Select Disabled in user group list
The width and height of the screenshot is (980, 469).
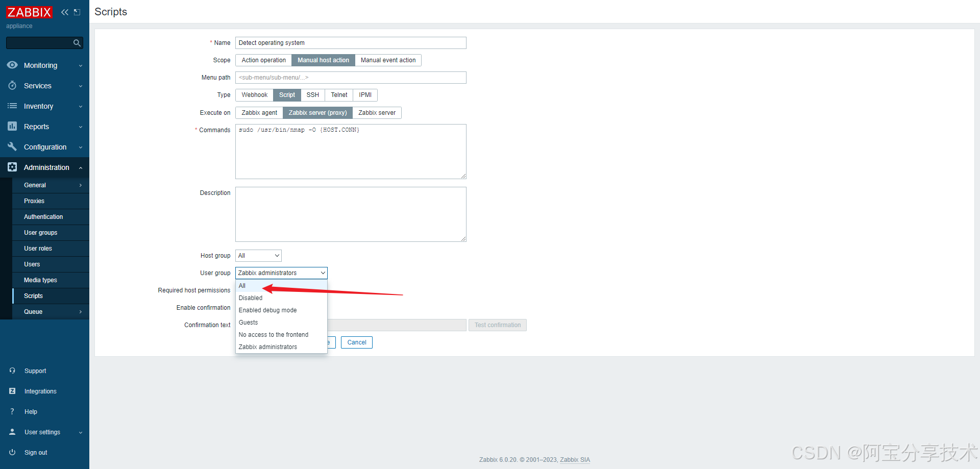click(x=281, y=298)
